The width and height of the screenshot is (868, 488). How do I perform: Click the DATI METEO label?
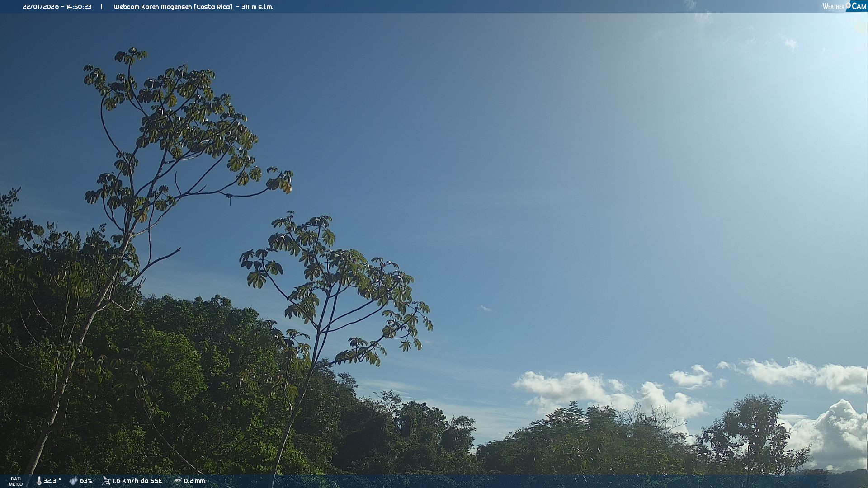tap(16, 481)
